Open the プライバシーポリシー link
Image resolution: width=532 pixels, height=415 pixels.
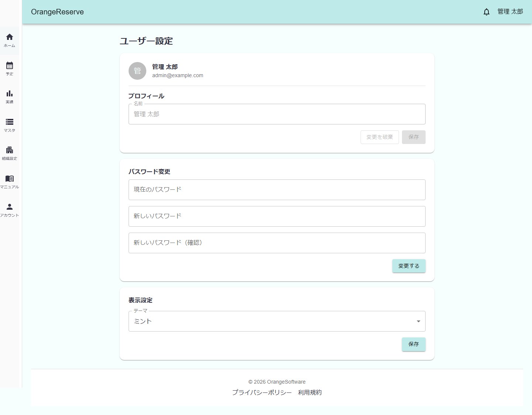click(262, 392)
